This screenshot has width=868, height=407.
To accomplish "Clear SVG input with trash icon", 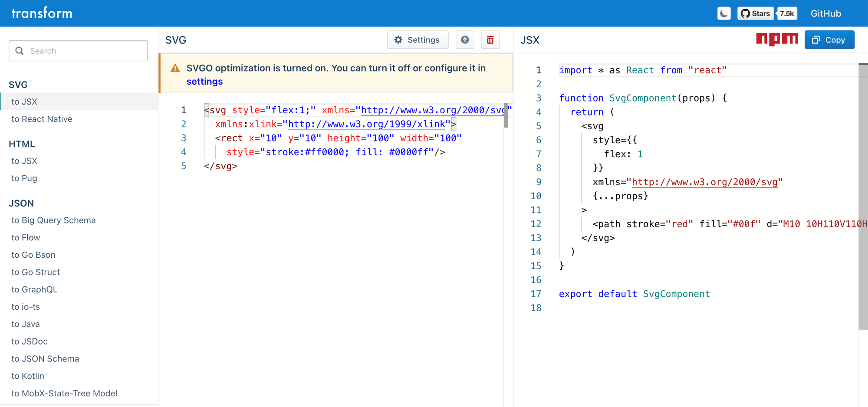I will point(490,40).
